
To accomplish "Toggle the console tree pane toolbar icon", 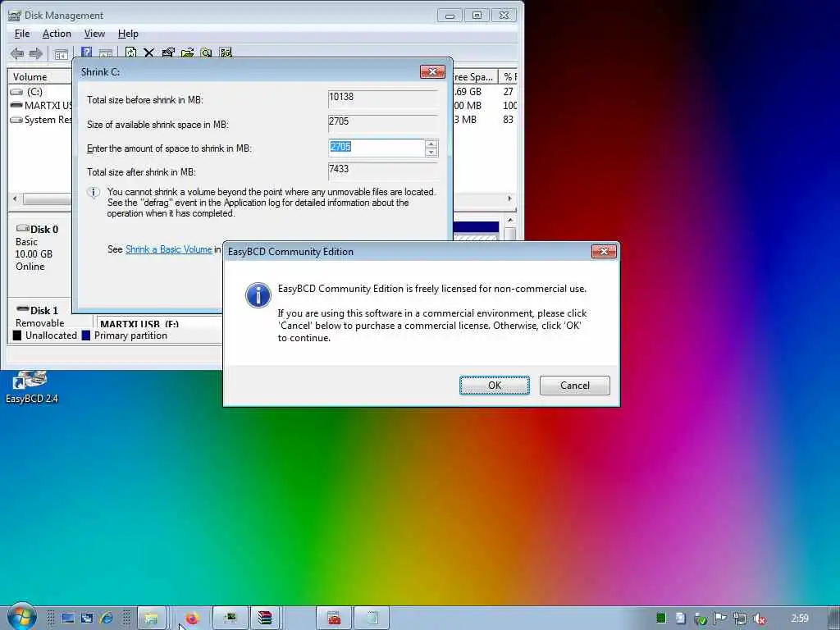I will [61, 53].
